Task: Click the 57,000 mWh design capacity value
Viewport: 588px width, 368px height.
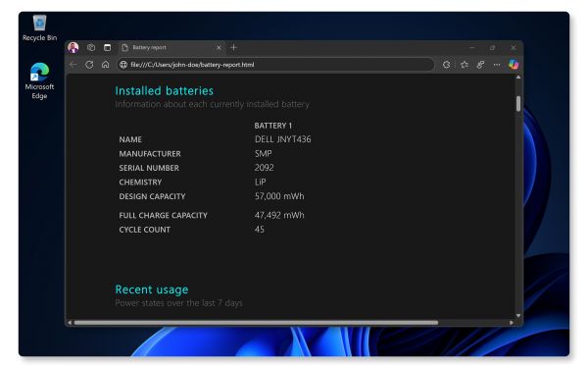Action: coord(279,196)
